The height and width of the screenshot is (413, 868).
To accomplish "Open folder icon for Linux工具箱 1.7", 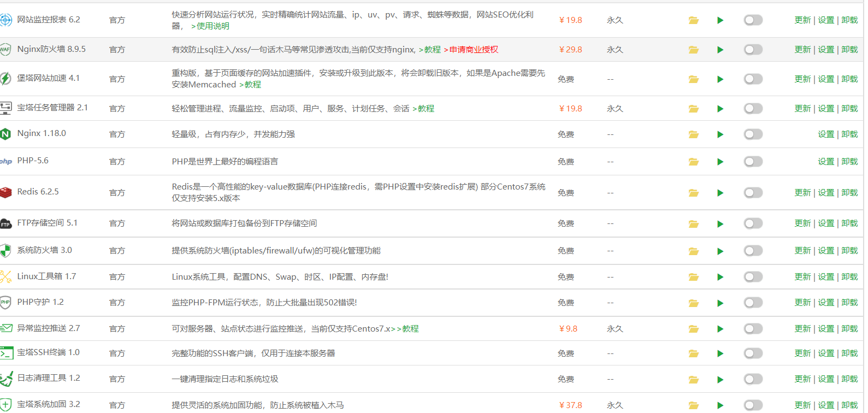I will coord(694,277).
